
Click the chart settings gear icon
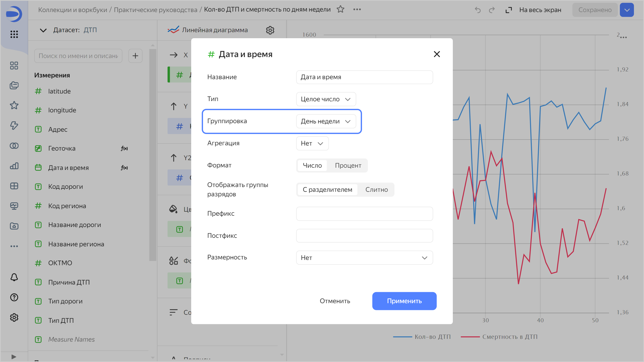pyautogui.click(x=270, y=30)
